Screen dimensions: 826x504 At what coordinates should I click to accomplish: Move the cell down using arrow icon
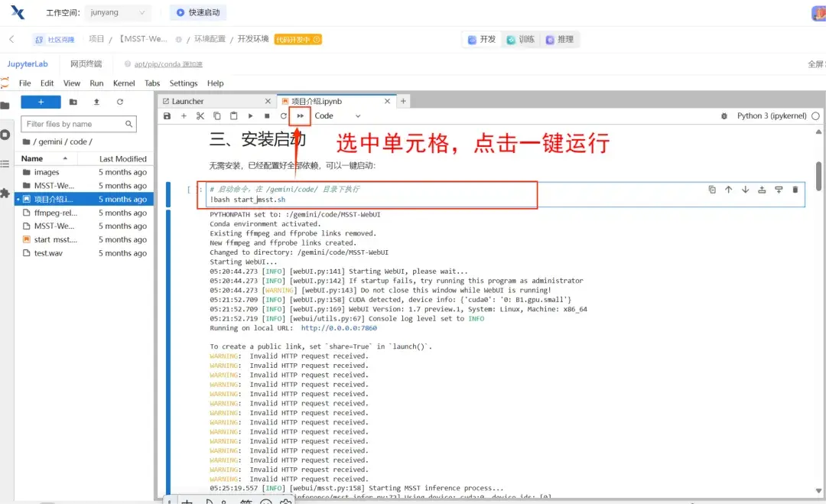coord(745,189)
